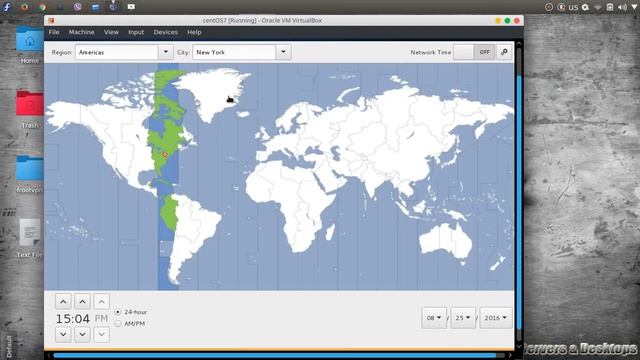This screenshot has height=360, width=640.
Task: Open the frootvpn folder on desktop
Action: coord(30,173)
